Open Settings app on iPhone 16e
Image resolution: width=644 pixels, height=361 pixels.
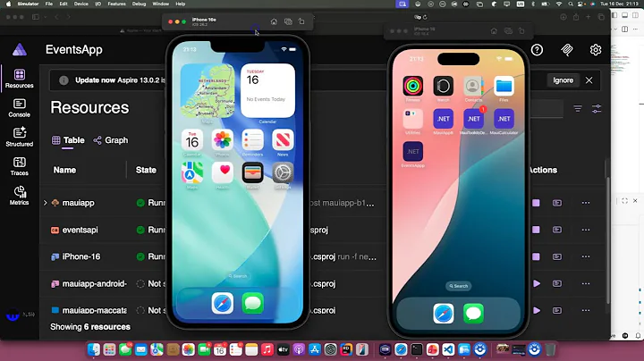pos(283,172)
